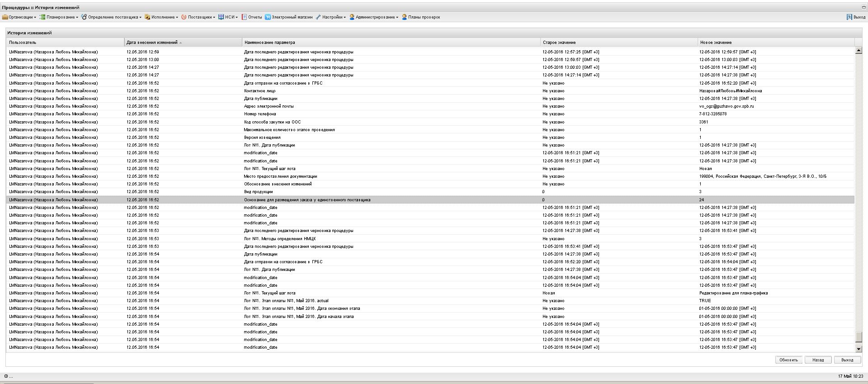Click old value 12-05-2016 12:57:25

(x=571, y=52)
